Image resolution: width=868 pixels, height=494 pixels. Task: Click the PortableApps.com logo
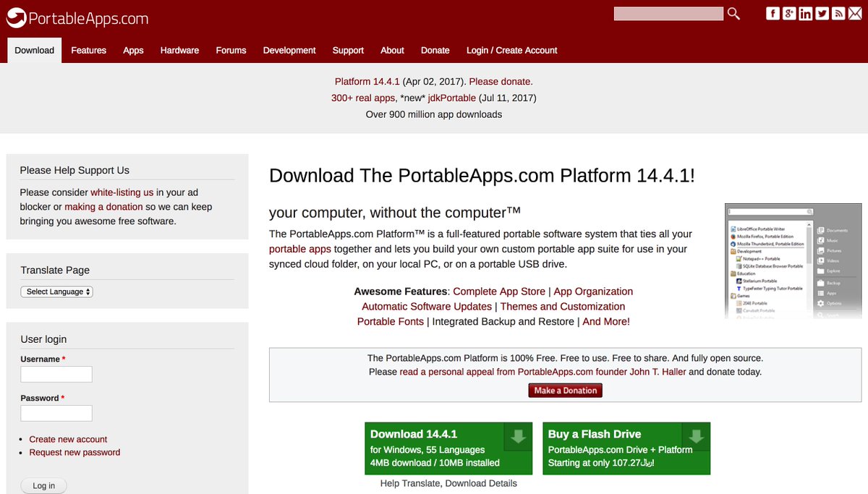[x=77, y=18]
